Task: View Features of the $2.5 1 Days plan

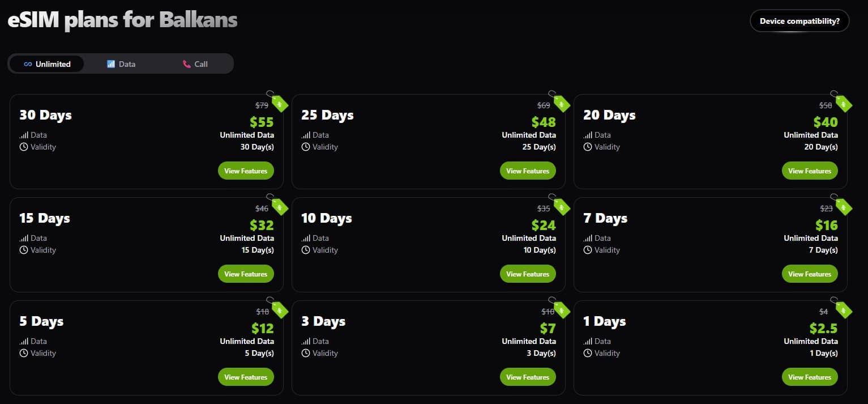Action: click(x=810, y=377)
